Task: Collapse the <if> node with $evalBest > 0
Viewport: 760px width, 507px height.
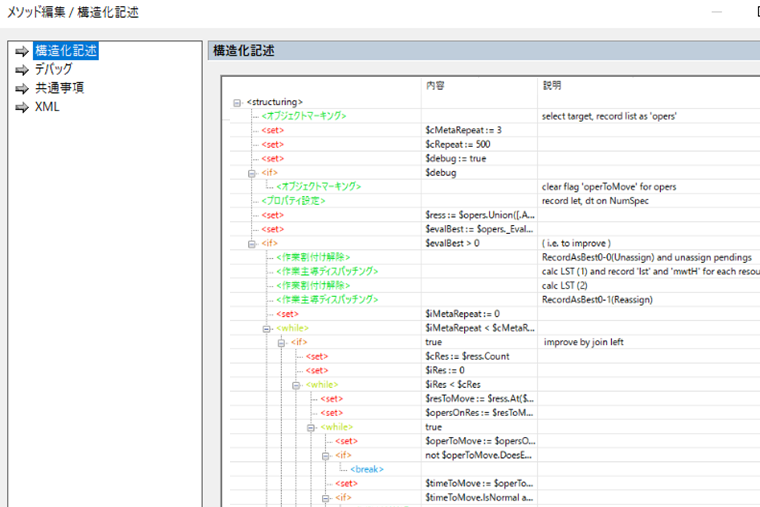Action: click(252, 244)
